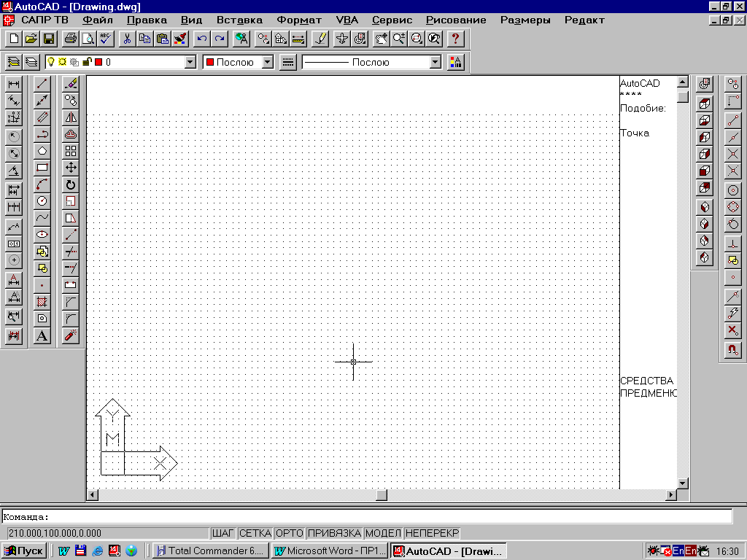Run the spell check ABC icon
Screen dimensions: 747x560
coord(106,39)
